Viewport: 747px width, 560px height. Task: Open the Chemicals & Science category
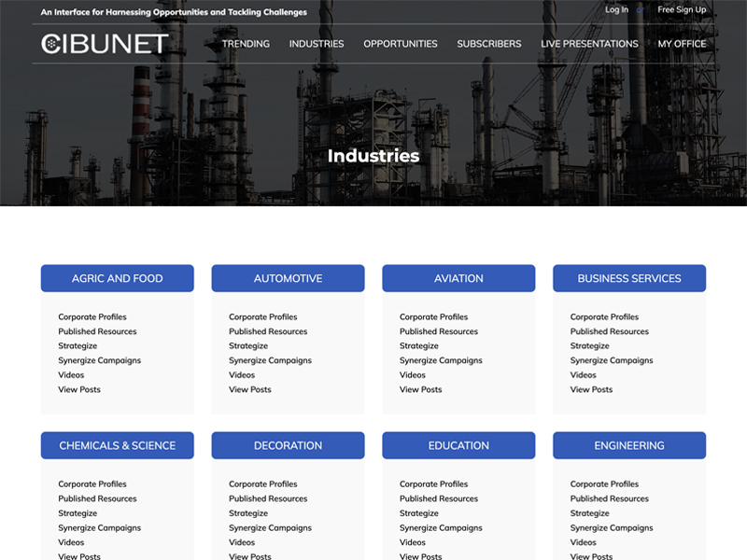coord(118,445)
